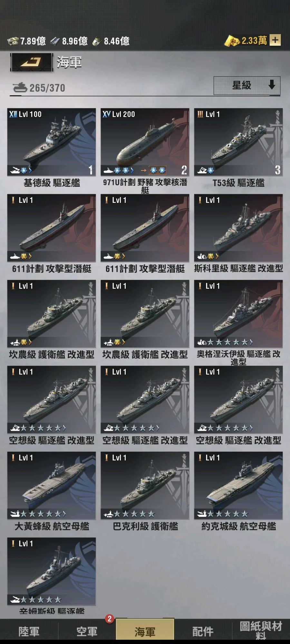This screenshot has width=290, height=644.
Task: Tap the cash resource icon showing 7.89億
Action: point(13,41)
